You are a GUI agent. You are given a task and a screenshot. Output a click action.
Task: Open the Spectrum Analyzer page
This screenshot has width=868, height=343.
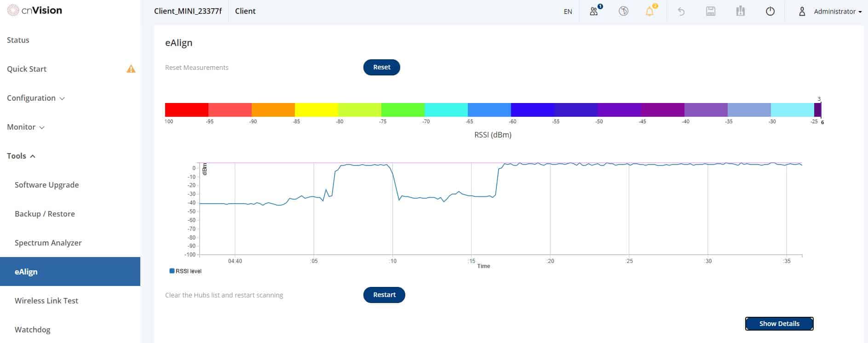48,243
